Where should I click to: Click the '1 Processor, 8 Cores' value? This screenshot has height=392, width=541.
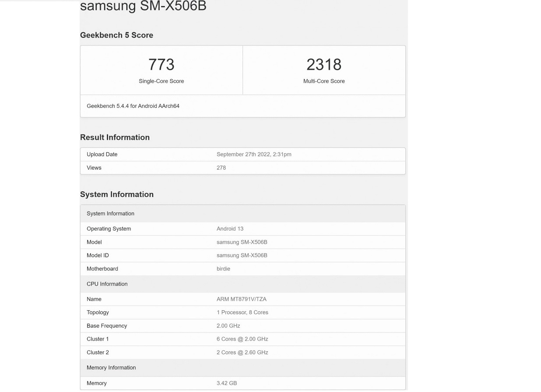click(x=242, y=312)
